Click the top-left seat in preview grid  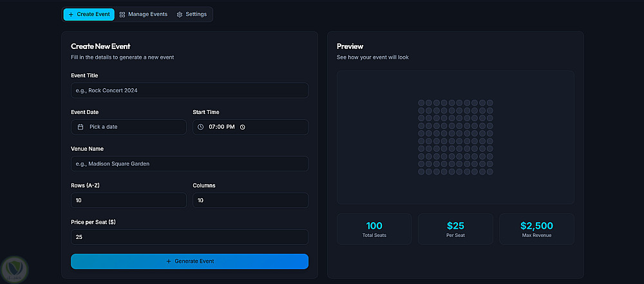coord(421,103)
